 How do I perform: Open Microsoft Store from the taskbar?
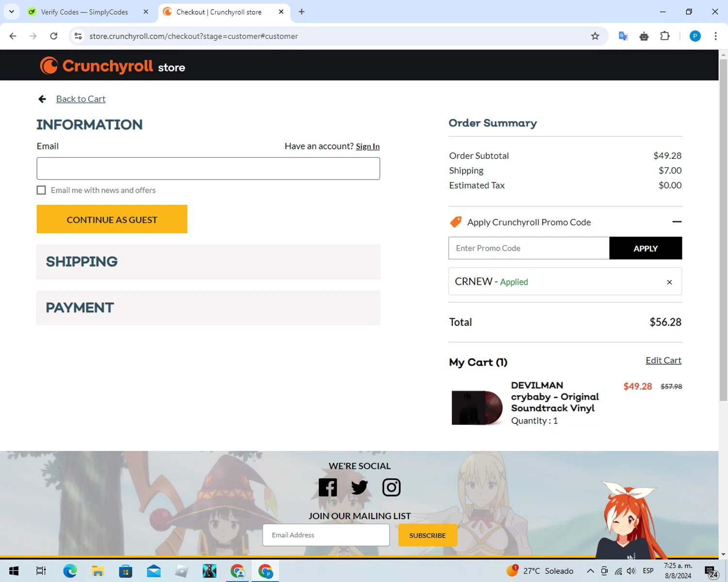[x=126, y=571]
